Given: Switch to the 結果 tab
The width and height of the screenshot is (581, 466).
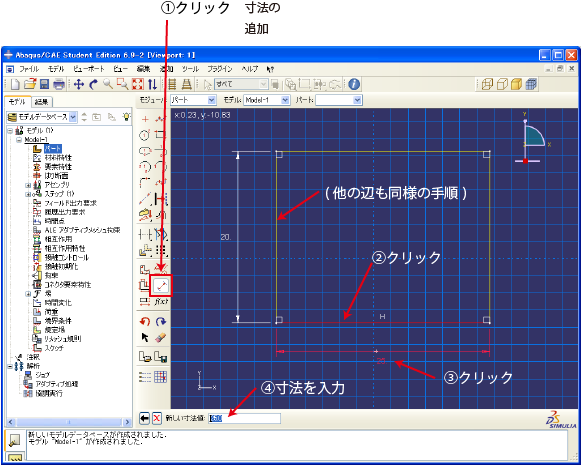Looking at the screenshot, I should click(x=42, y=101).
